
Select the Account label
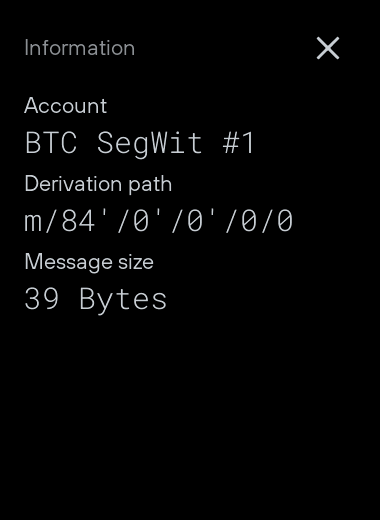pos(66,106)
